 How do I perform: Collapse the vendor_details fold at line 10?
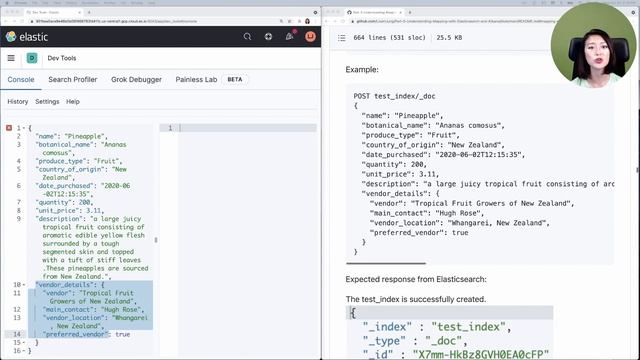(x=24, y=285)
